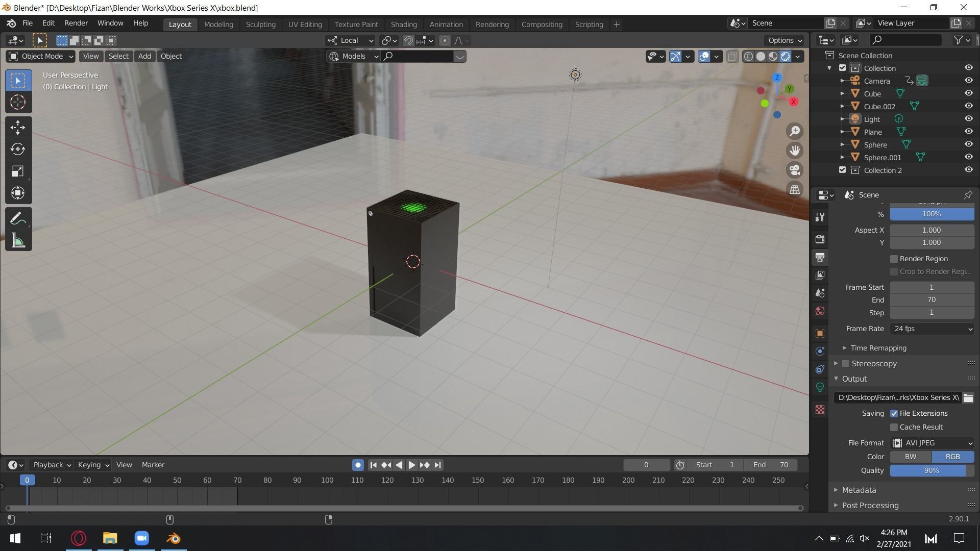Open the World properties tab
The height and width of the screenshot is (551, 980).
(x=820, y=311)
